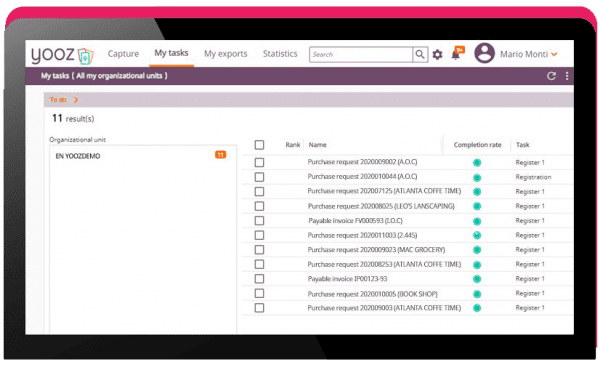Open Purchase request 2020009002 (A.O.C)
Image resolution: width=600 pixels, height=367 pixels.
(x=362, y=162)
